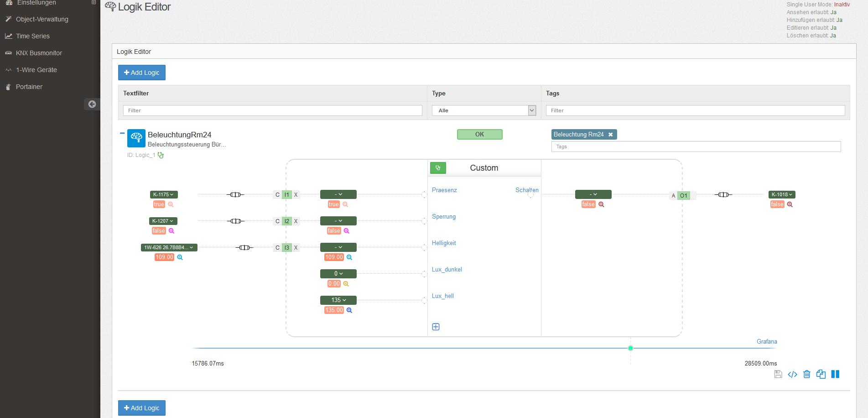Click the filter symbol on the K-1175 input line

coord(235,195)
